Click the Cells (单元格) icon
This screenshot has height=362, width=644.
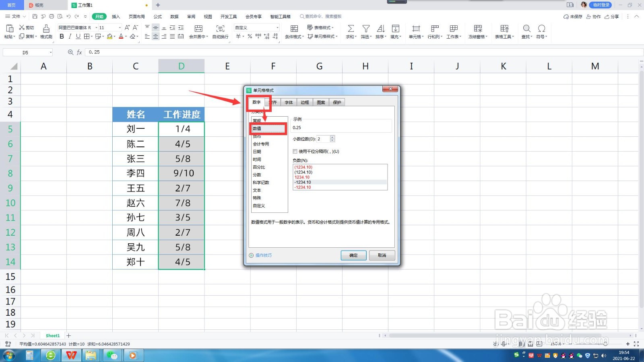416,29
